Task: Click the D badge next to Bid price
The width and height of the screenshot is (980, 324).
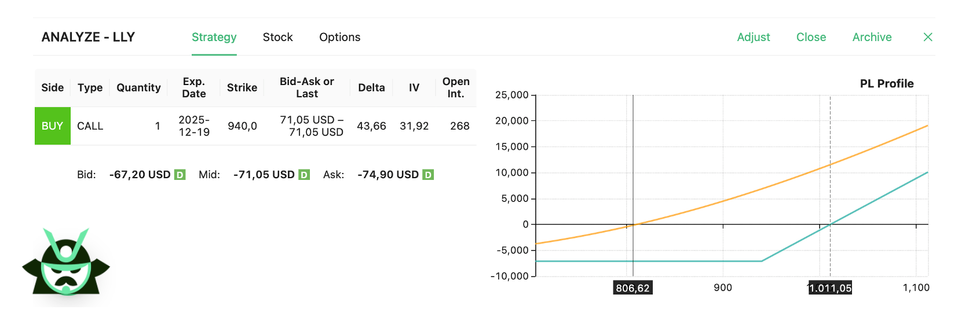Action: point(180,175)
